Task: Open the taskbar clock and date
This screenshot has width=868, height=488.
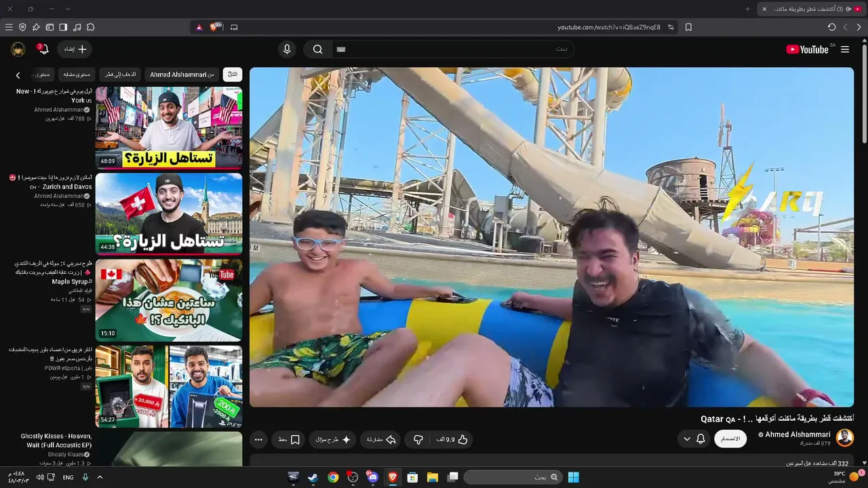Action: coord(18,477)
